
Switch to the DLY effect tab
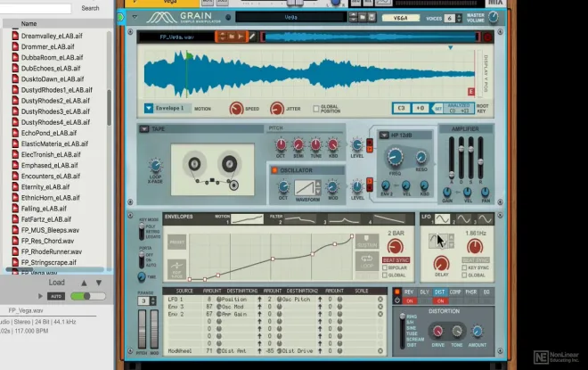(x=424, y=292)
